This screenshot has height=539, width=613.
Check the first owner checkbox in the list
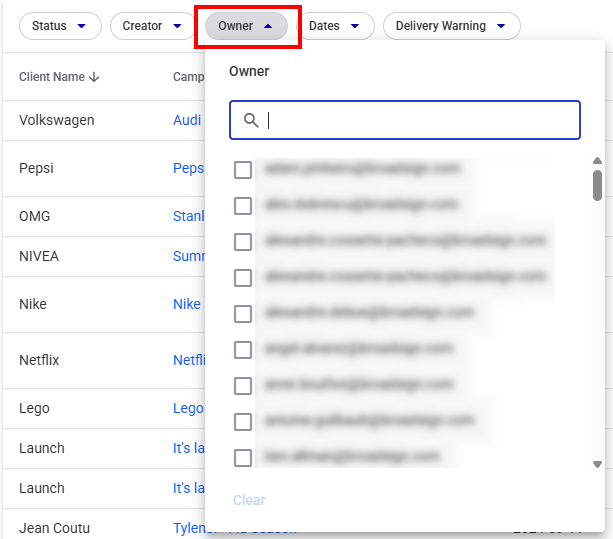click(243, 170)
